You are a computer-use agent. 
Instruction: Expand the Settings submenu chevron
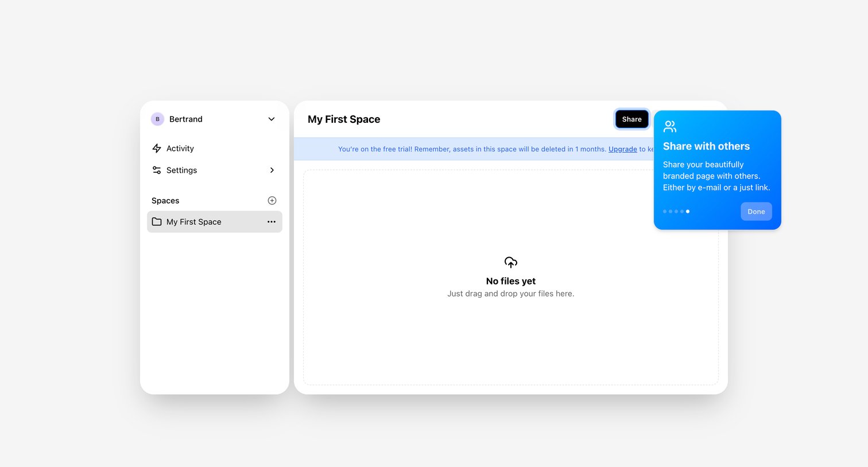[x=272, y=170]
